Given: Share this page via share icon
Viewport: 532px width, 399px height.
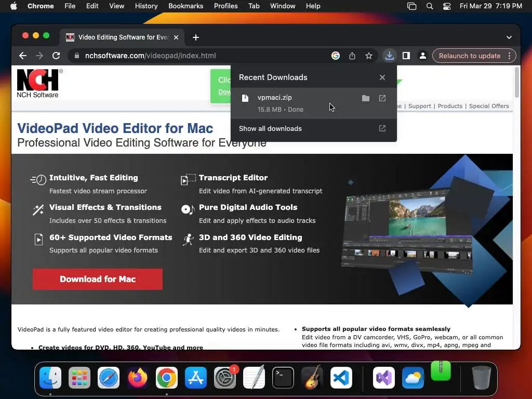Looking at the screenshot, I should coord(352,56).
